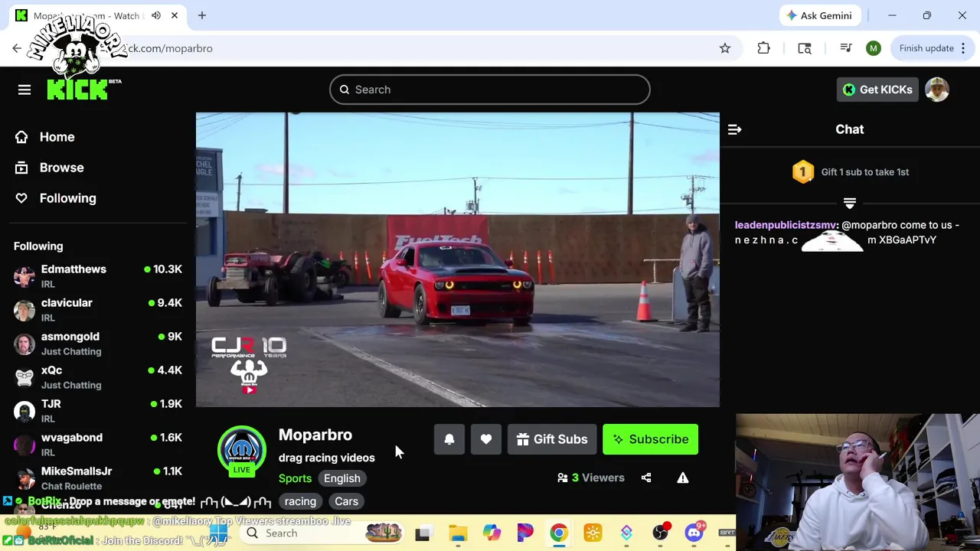
Task: Expand the pinned chat banner
Action: 850,204
